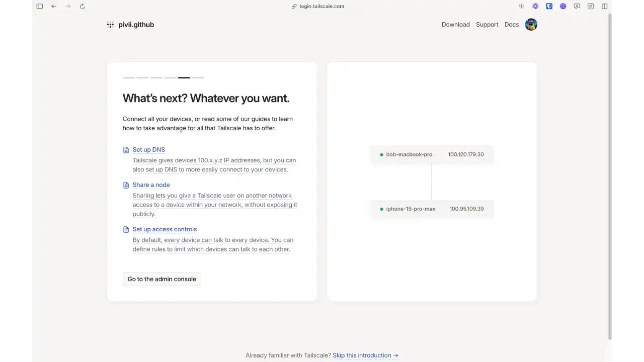The image size is (644, 362).
Task: Open the Docs page
Action: point(511,25)
